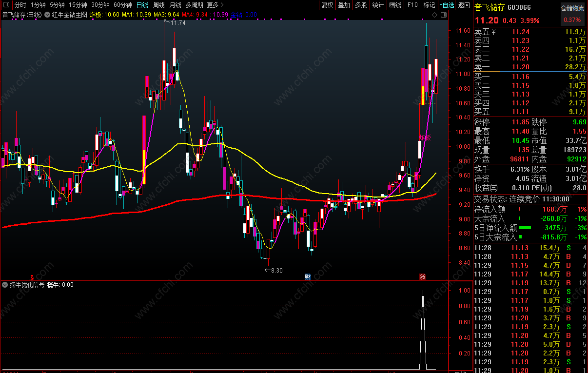Click the 买一 price 11.16
The height and width of the screenshot is (373, 588).
click(x=521, y=77)
